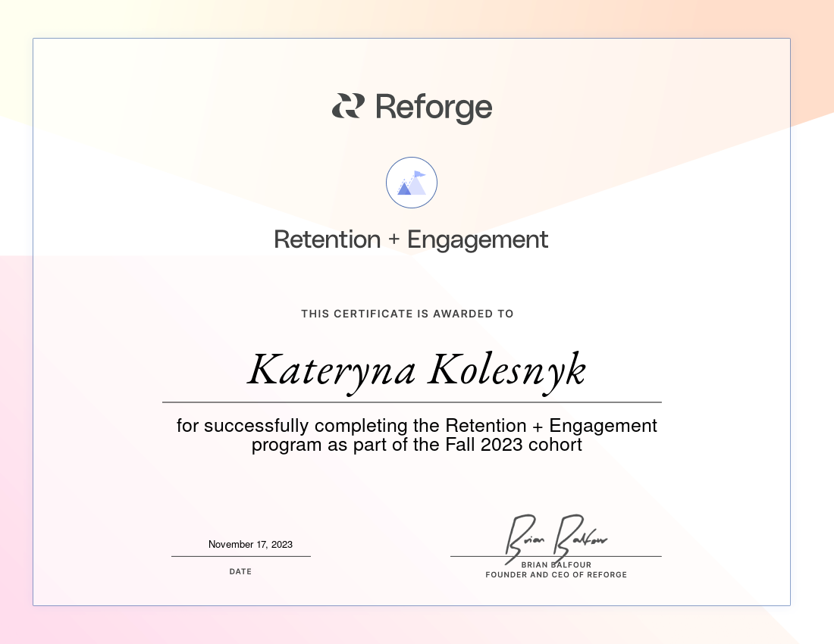
Task: Click the Reforge wordmark text
Action: 433,108
